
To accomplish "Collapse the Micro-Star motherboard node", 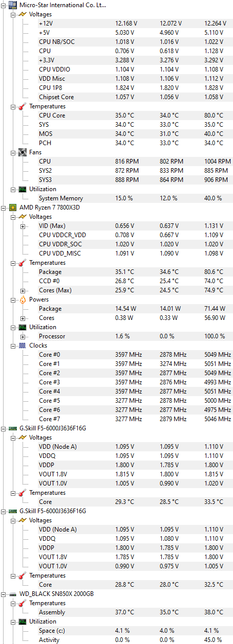I will click(4, 5).
